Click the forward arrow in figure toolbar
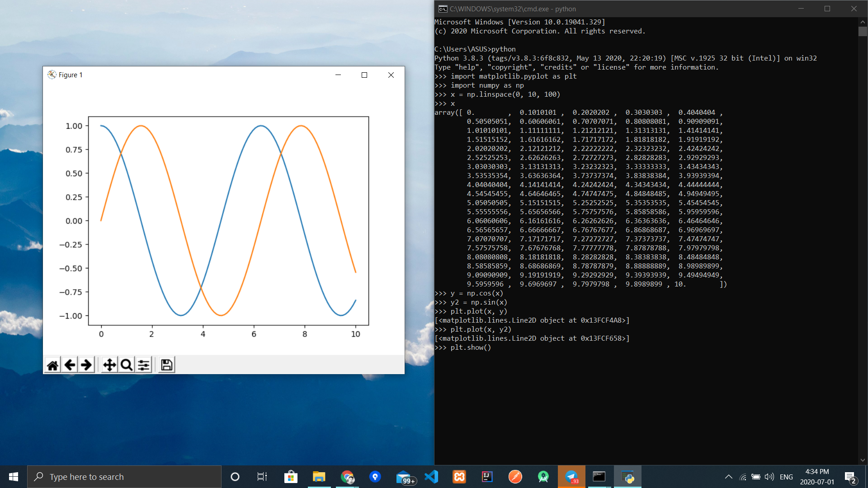868x488 pixels. coord(86,365)
